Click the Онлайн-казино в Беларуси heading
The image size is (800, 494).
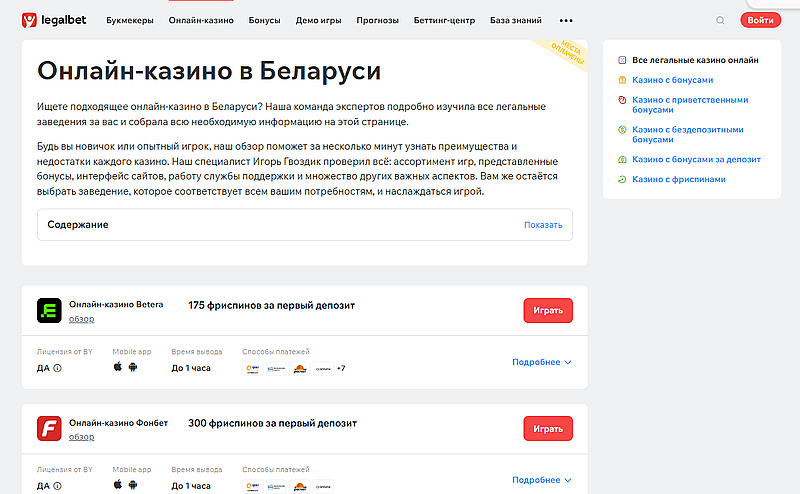[209, 70]
